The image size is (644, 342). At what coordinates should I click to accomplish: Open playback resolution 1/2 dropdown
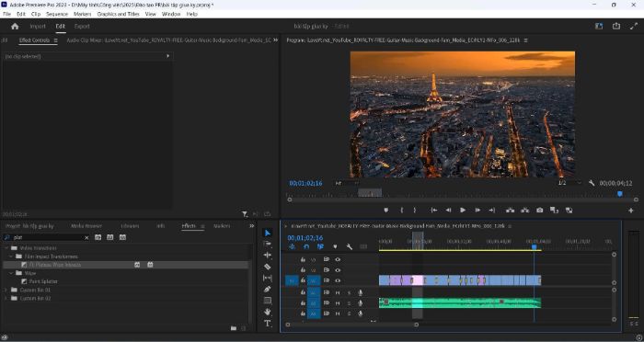tap(569, 183)
